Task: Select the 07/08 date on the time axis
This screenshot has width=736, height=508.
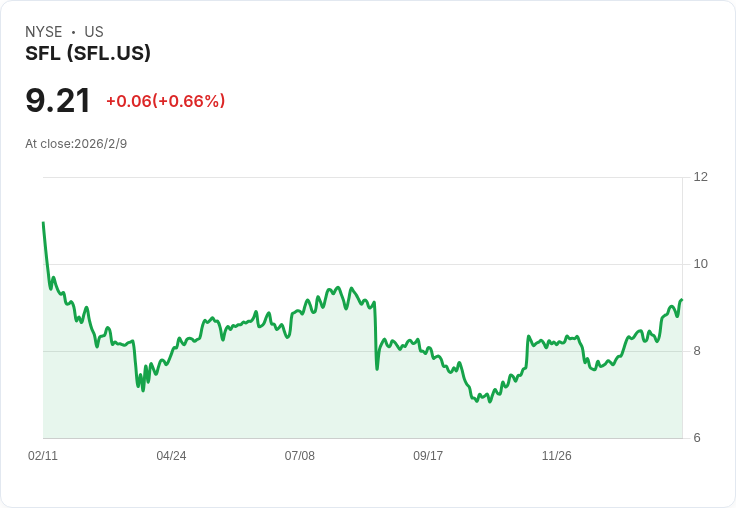Action: pyautogui.click(x=299, y=456)
